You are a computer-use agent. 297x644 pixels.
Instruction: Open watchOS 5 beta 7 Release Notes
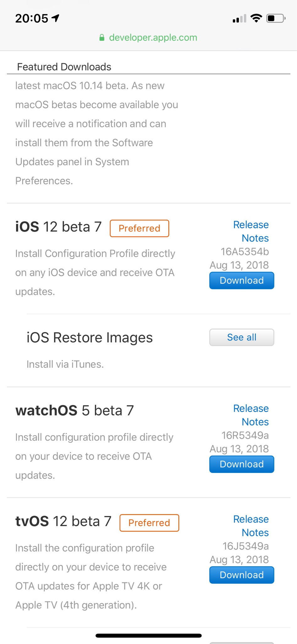click(251, 415)
